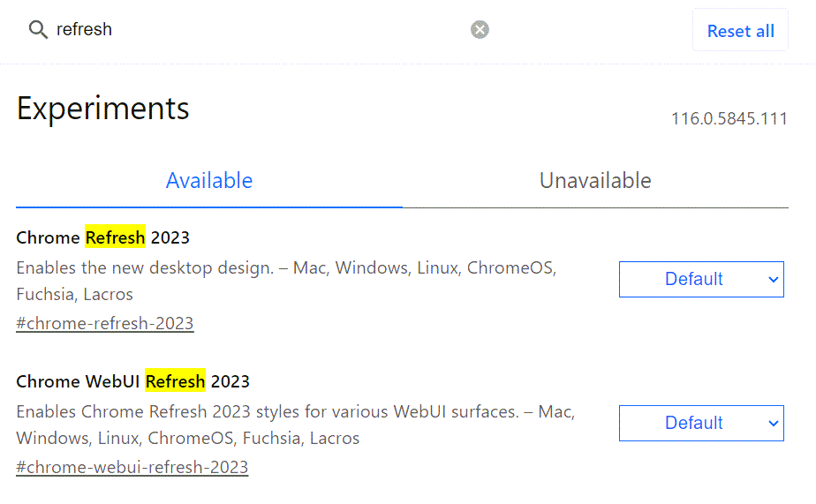Select the Chrome Refresh 2023 flag title
The height and width of the screenshot is (504, 816).
click(x=103, y=237)
